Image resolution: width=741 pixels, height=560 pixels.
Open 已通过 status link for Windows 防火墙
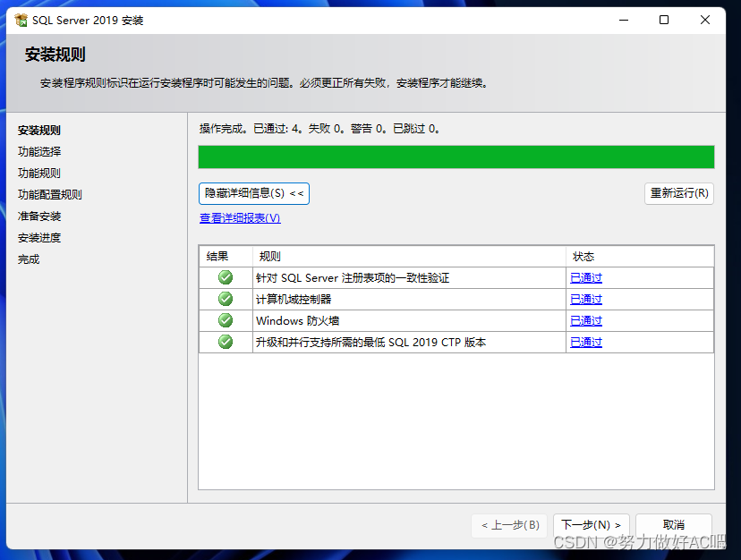[586, 321]
